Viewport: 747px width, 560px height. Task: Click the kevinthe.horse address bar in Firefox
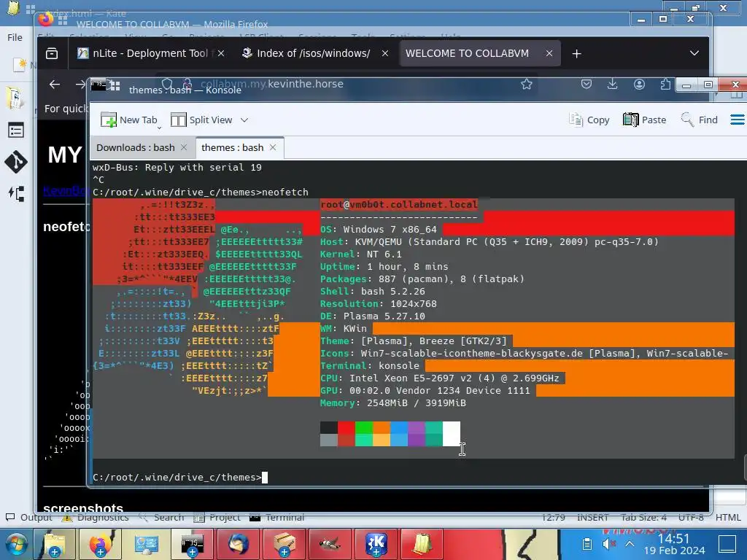[x=348, y=85]
